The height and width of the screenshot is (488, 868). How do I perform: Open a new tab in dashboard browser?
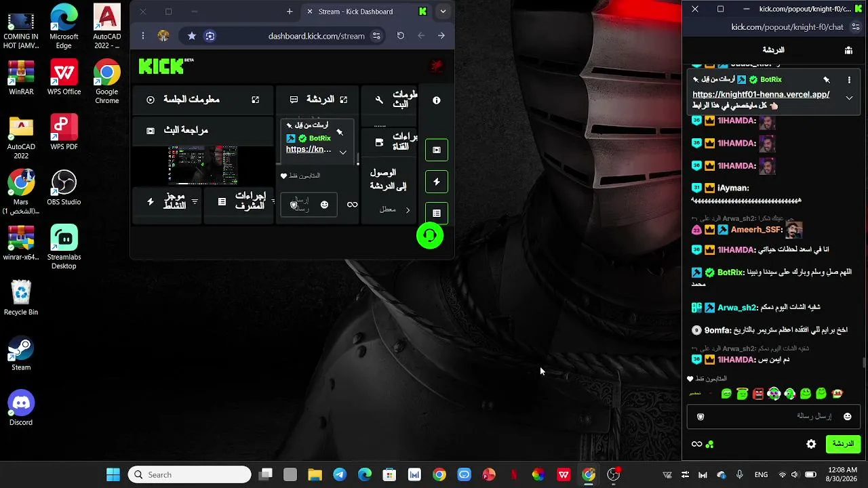(290, 12)
